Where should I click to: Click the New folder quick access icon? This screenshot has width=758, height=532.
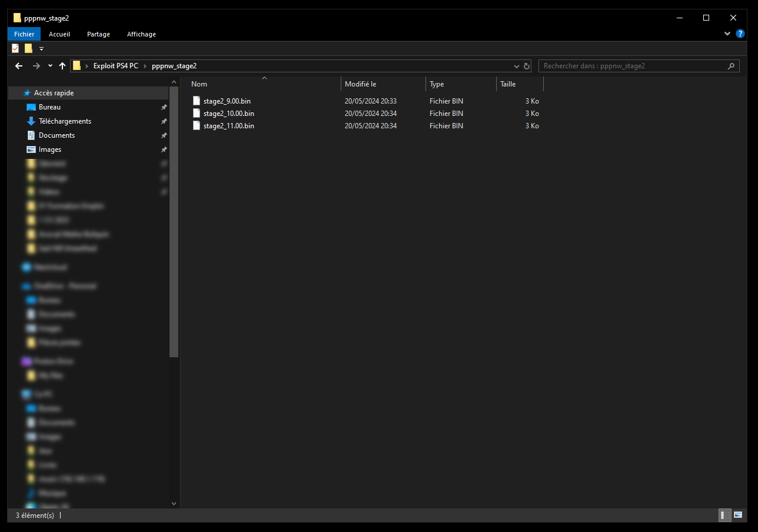[28, 48]
